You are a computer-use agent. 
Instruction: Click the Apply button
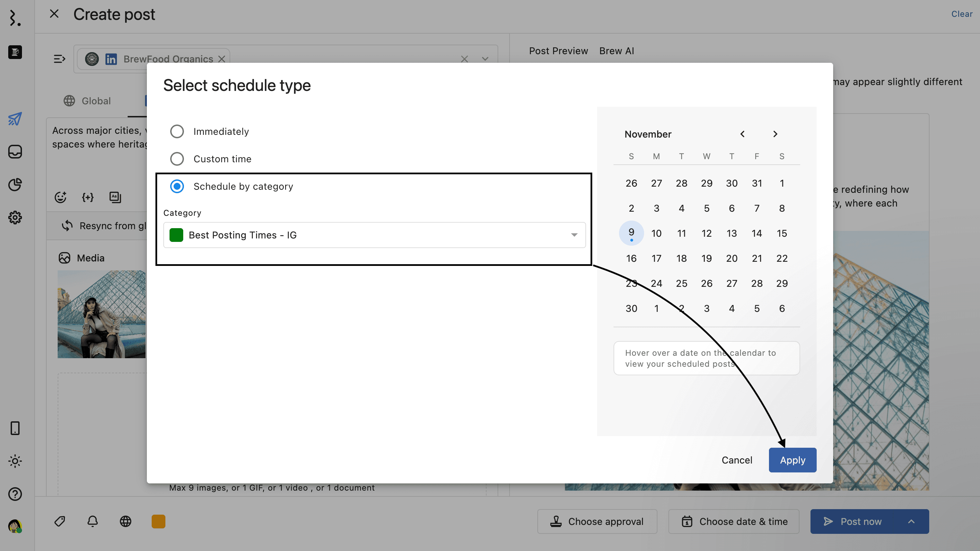[x=792, y=460]
